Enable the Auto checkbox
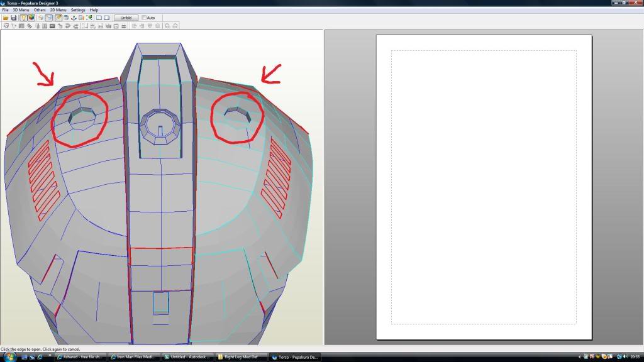This screenshot has height=362, width=644. tap(144, 18)
